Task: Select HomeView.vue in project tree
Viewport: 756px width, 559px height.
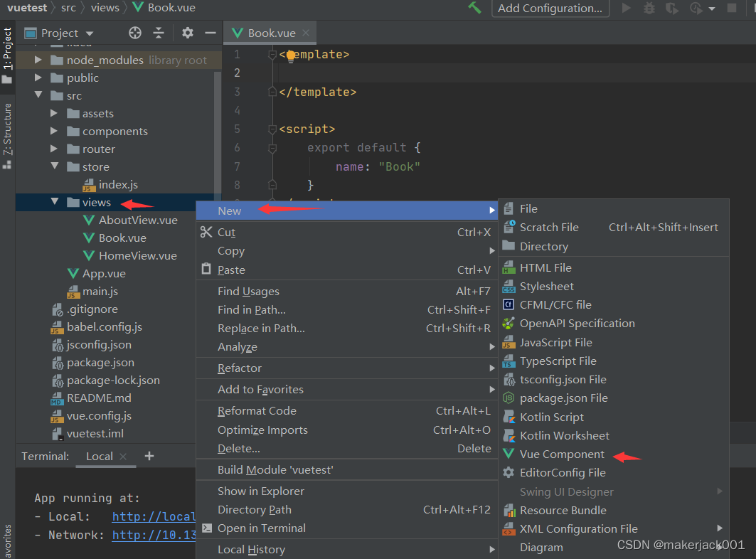Action: click(137, 255)
